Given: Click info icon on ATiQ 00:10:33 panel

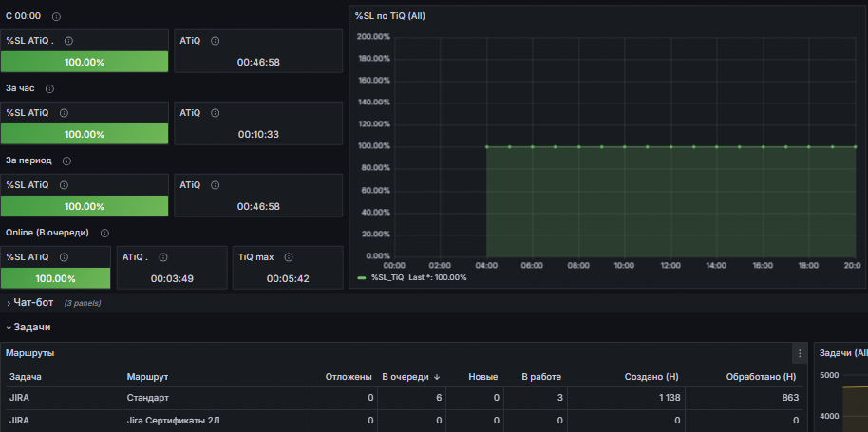Looking at the screenshot, I should (216, 113).
